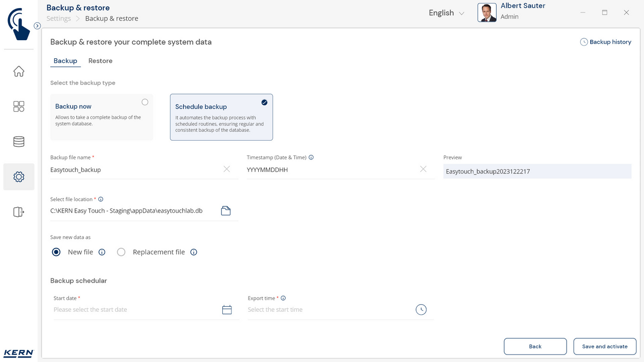This screenshot has height=362, width=644.
Task: Open the English language dropdown
Action: point(446,13)
